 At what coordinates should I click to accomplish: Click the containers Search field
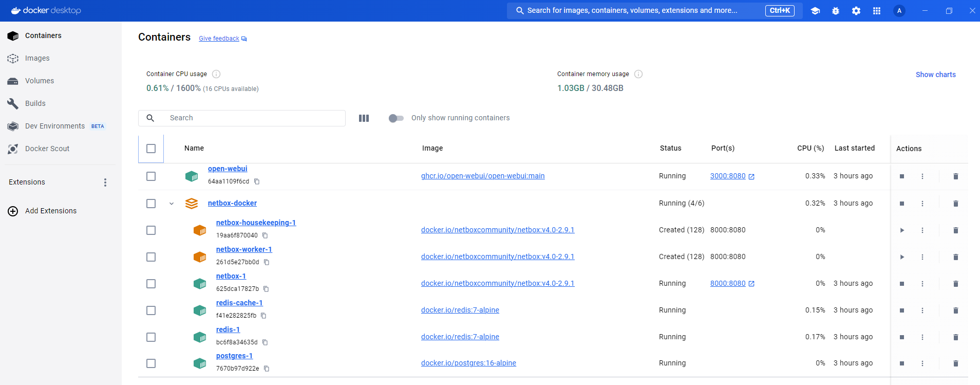pos(242,118)
